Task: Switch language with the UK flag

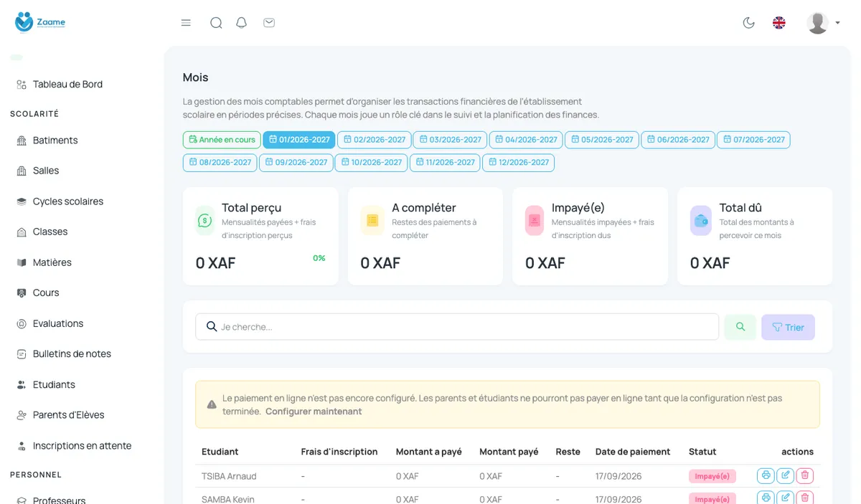Action: (x=778, y=23)
